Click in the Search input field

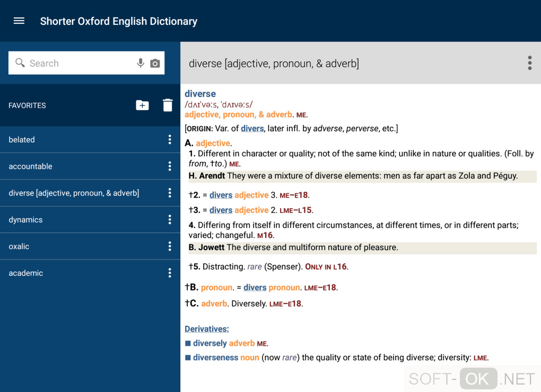80,63
